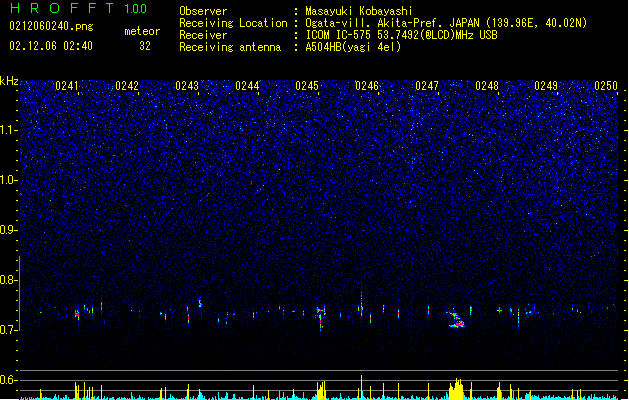
Task: Click the ICOM IC-575 receiver value
Action: [x=402, y=35]
